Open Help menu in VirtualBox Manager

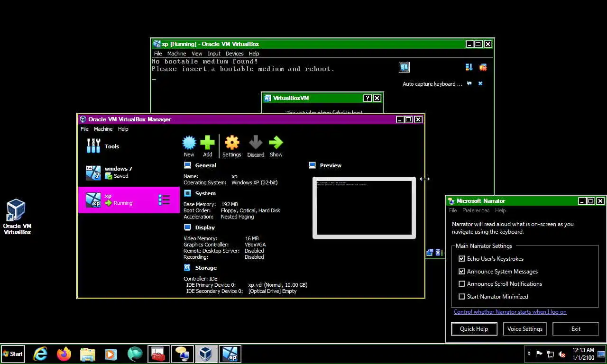point(123,129)
